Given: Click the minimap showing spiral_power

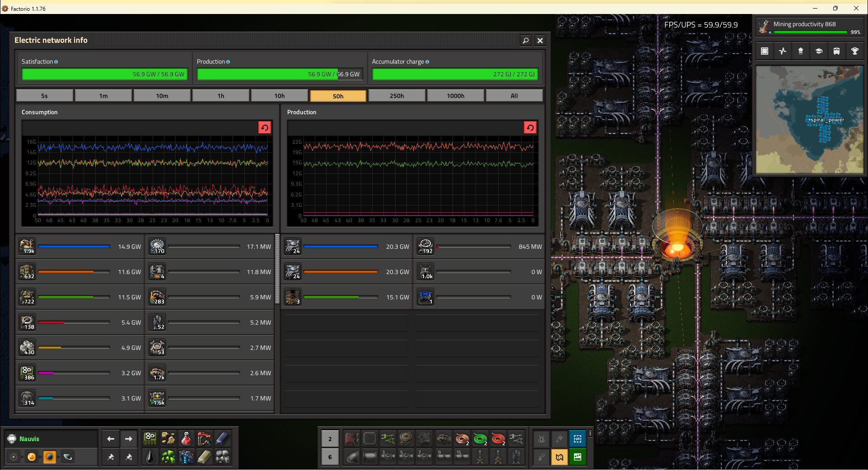Looking at the screenshot, I should point(809,120).
